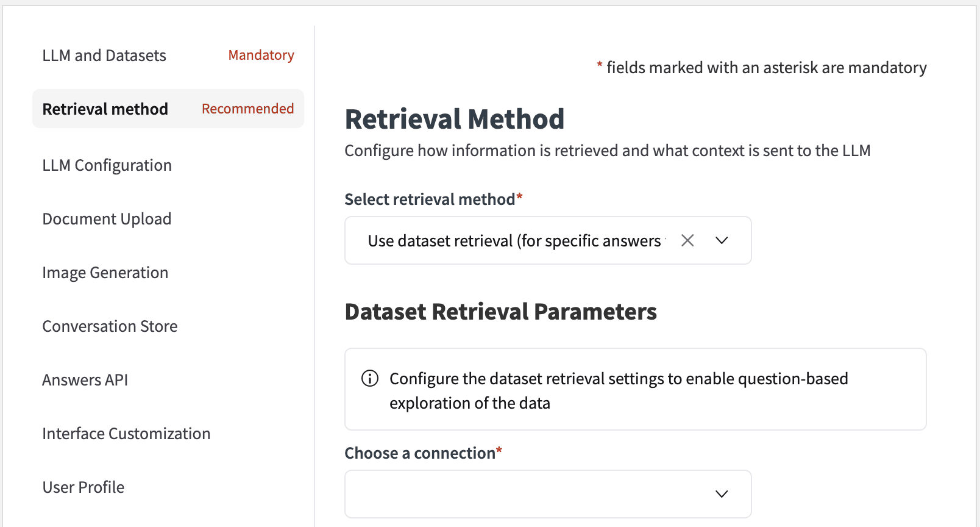Open the LLM and Datasets section

point(104,55)
